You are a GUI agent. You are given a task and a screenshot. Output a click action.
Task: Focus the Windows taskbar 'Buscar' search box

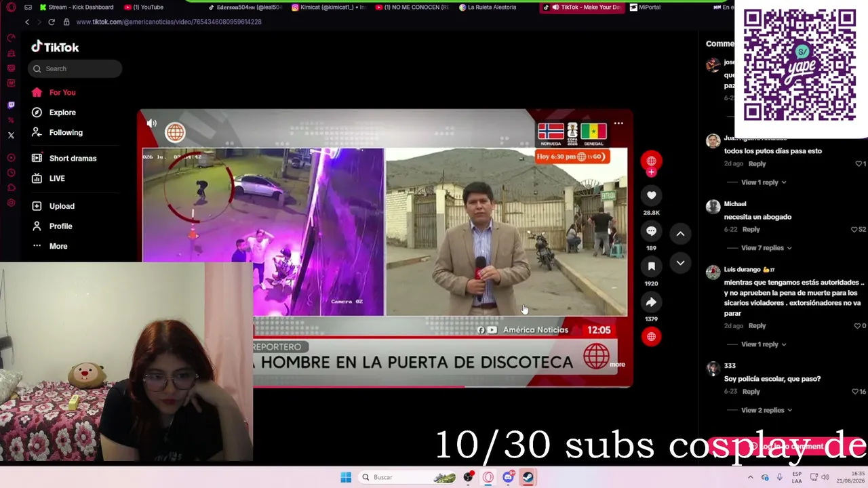[407, 477]
